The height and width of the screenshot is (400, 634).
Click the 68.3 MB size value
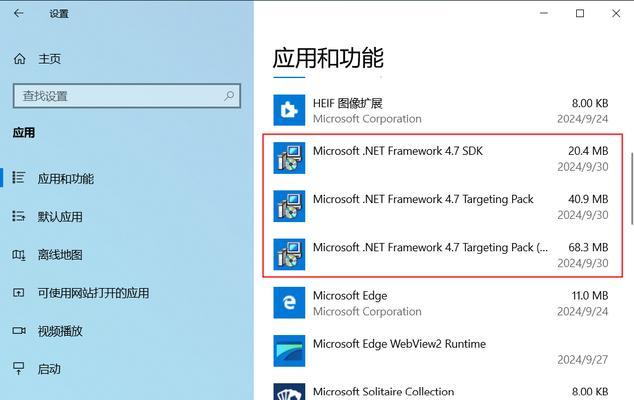coord(588,248)
